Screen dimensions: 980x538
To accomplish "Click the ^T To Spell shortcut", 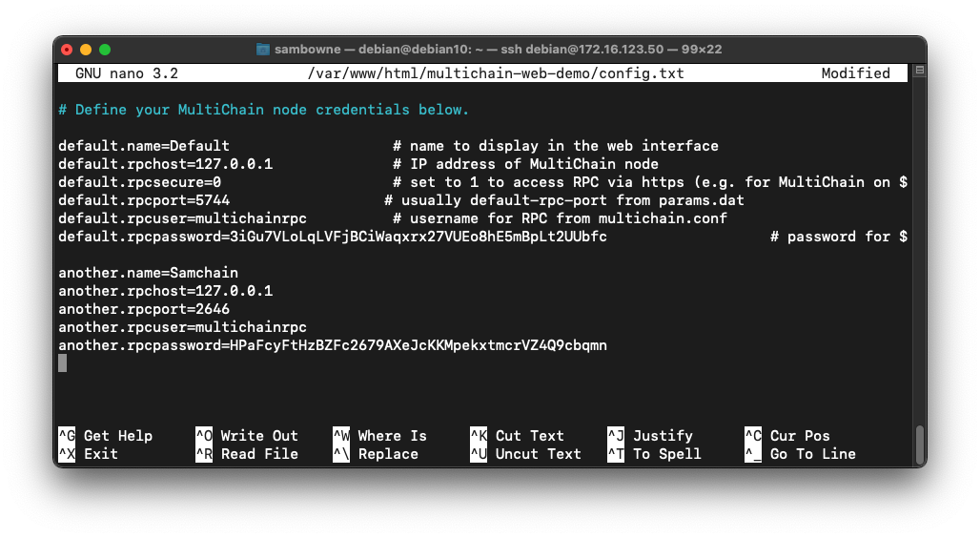I will click(x=654, y=453).
